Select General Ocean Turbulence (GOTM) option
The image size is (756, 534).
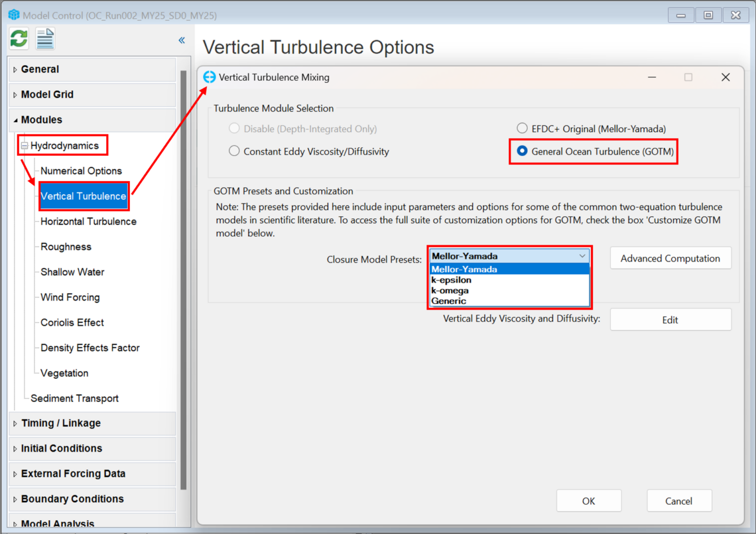pos(522,151)
